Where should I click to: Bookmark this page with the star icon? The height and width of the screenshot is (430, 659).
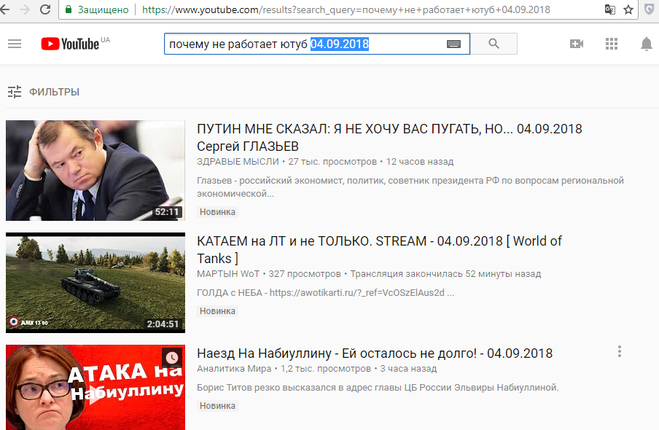(628, 10)
